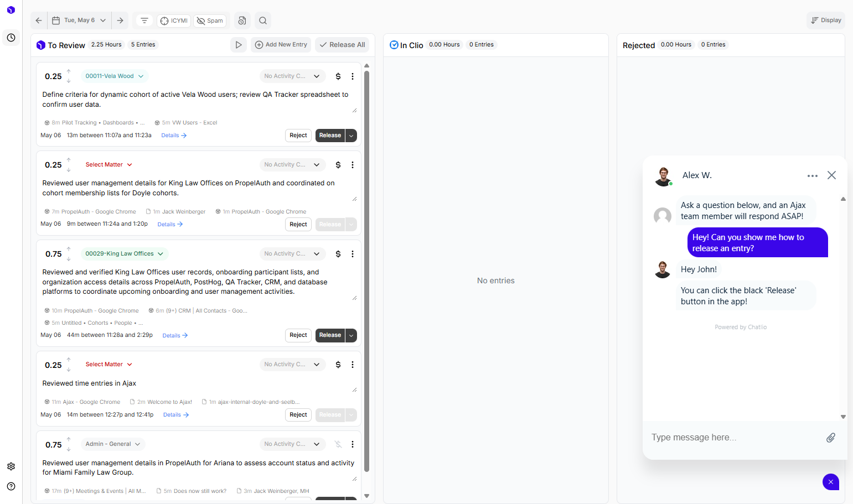
Task: Go to next day arrow
Action: click(120, 20)
